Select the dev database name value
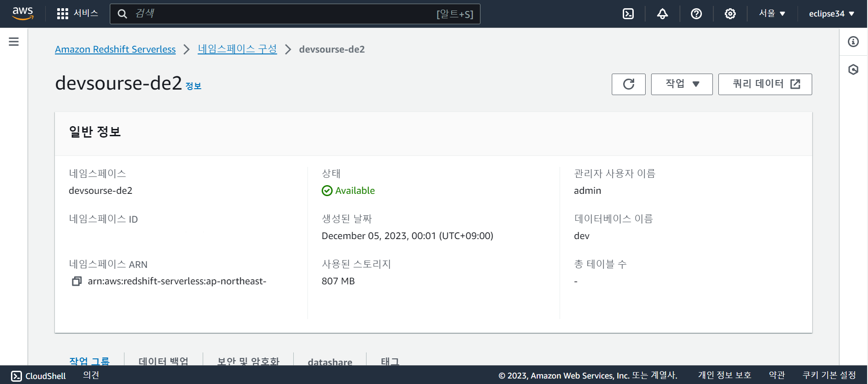 pos(582,236)
